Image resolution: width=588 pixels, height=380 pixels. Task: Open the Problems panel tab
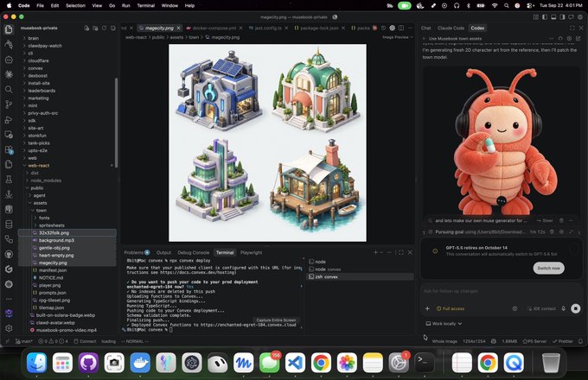137,252
